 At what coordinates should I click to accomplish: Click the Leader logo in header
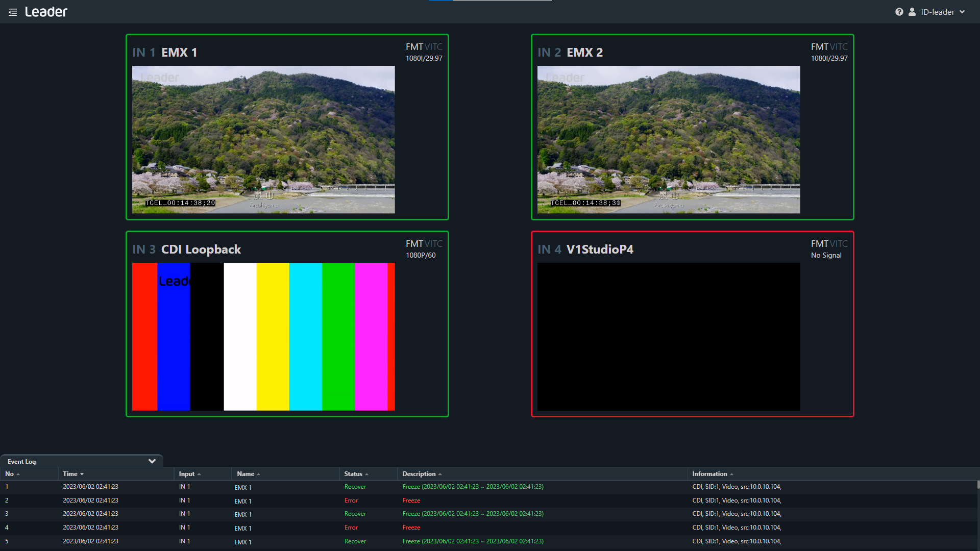[x=46, y=12]
